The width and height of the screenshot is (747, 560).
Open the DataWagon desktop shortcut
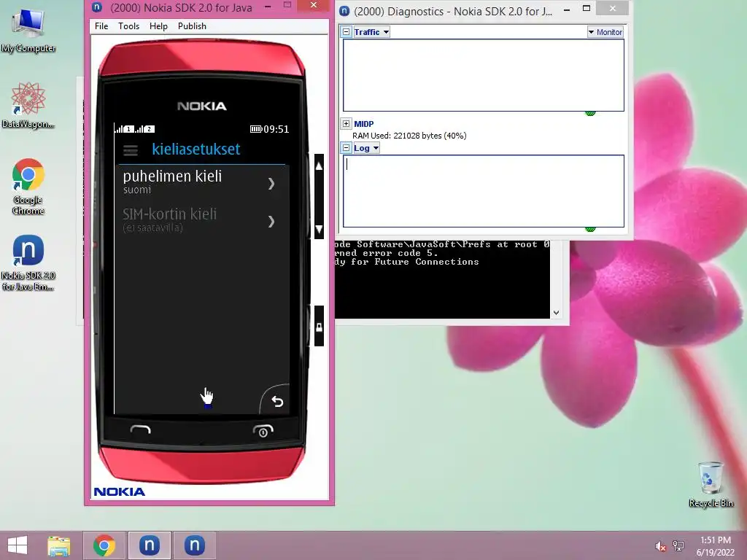click(x=28, y=105)
